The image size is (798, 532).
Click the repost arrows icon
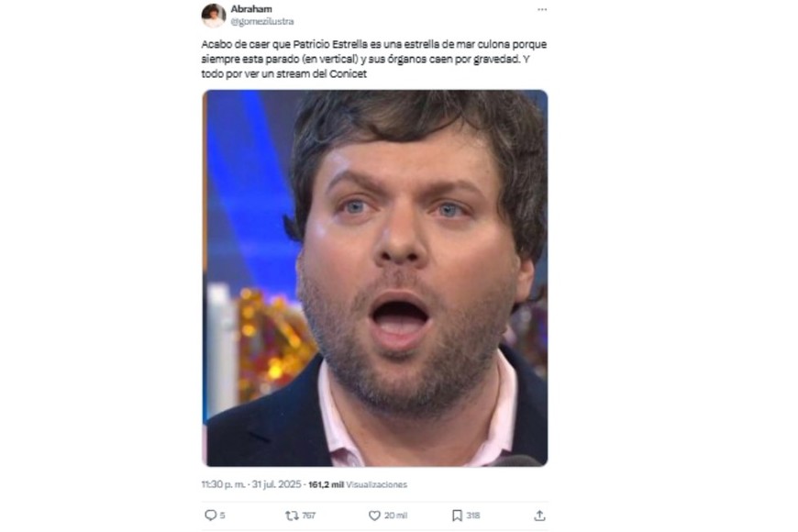coord(292,515)
